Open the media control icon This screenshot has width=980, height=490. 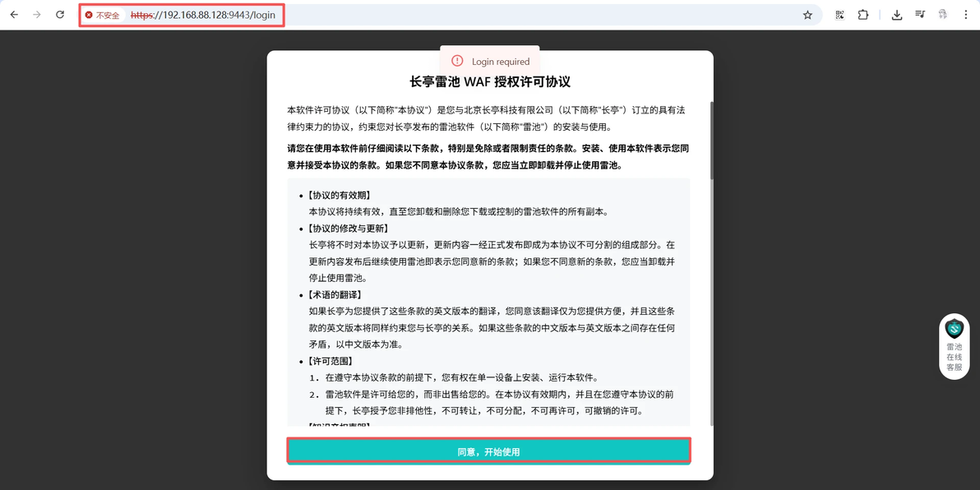920,15
